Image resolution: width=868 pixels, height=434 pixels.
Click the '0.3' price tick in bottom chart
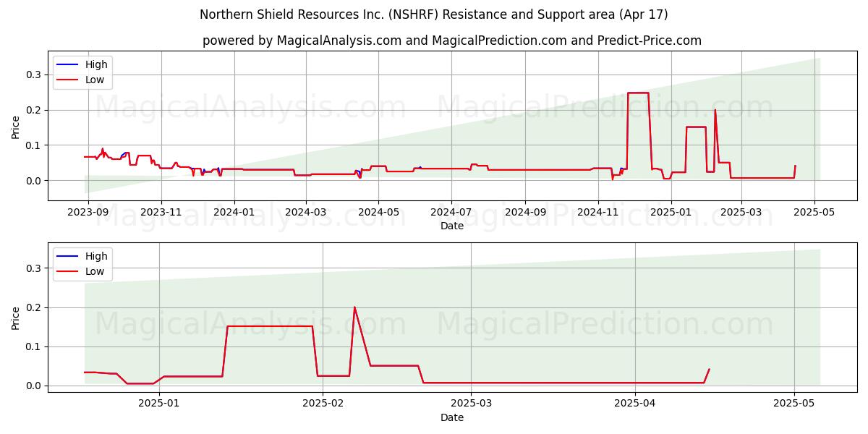pyautogui.click(x=35, y=268)
